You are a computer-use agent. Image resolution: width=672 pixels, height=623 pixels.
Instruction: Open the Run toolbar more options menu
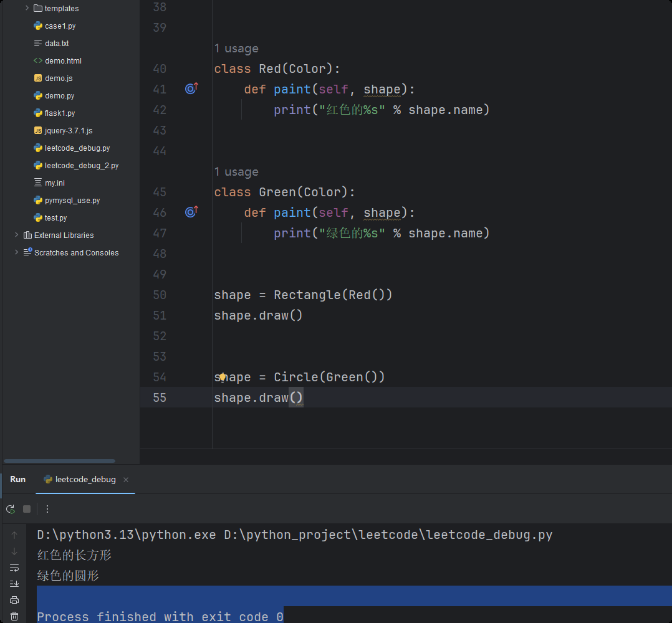click(x=47, y=509)
